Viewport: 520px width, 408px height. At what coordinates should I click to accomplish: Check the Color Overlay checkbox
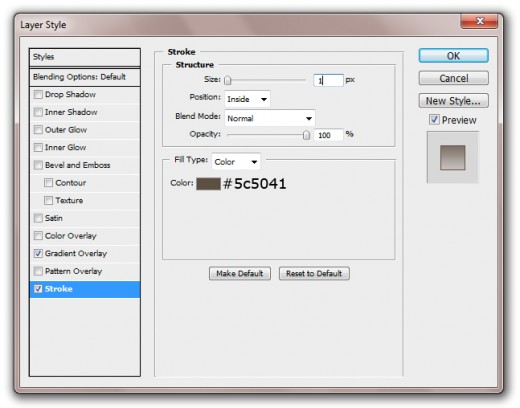point(38,236)
